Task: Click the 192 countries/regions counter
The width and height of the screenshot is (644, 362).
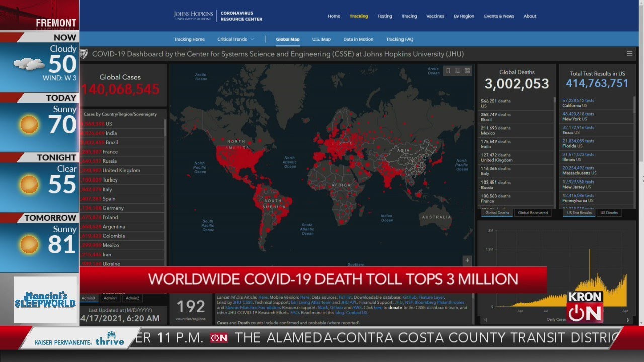Action: [191, 309]
